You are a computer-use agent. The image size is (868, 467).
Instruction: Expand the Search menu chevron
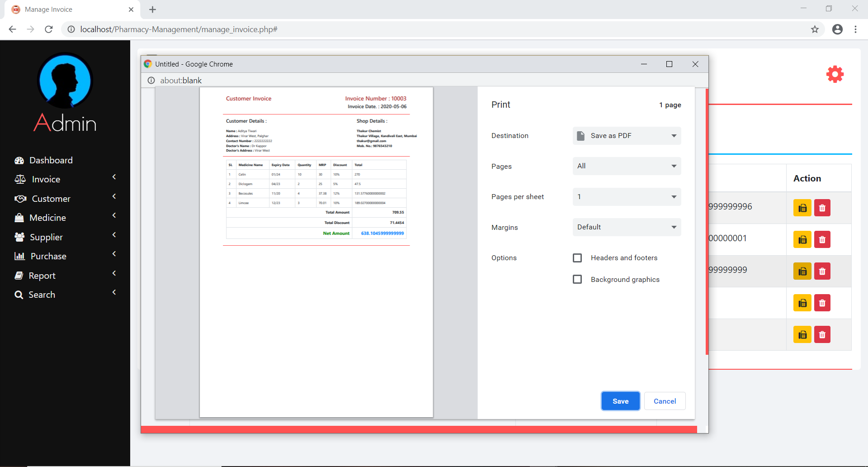pos(114,292)
